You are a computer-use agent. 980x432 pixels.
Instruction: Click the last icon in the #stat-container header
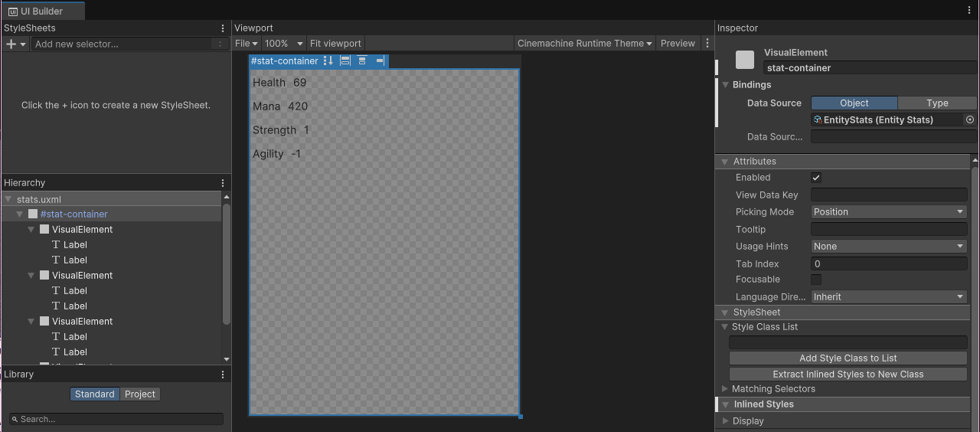[380, 61]
